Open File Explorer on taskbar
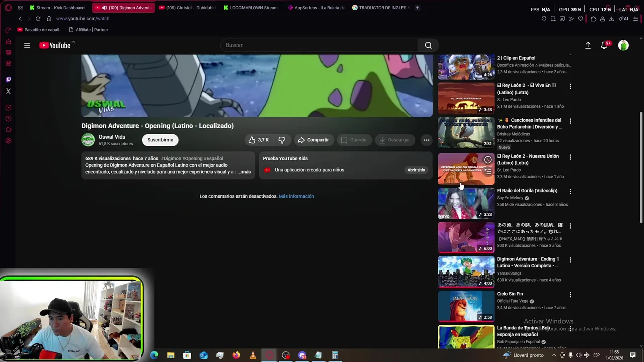 click(171, 355)
